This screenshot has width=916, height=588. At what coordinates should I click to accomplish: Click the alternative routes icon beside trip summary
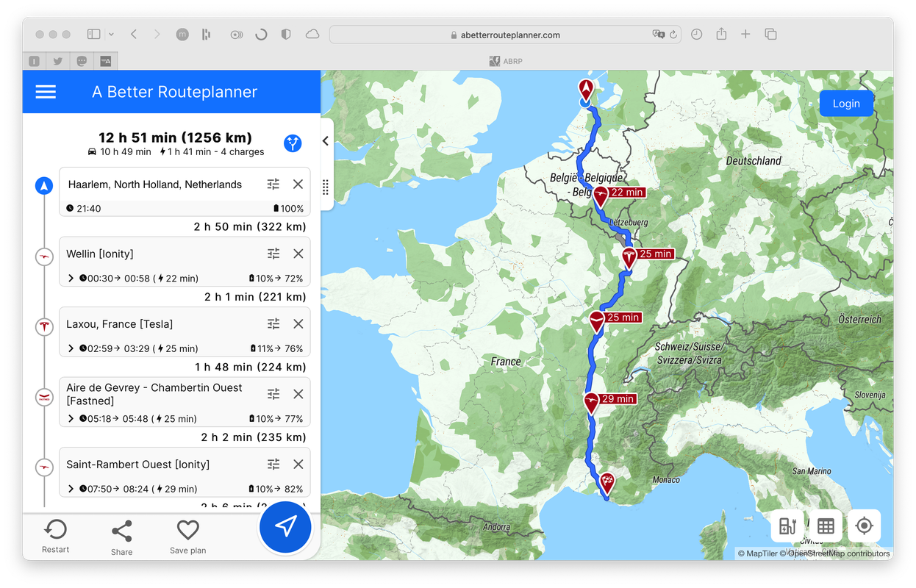point(293,143)
